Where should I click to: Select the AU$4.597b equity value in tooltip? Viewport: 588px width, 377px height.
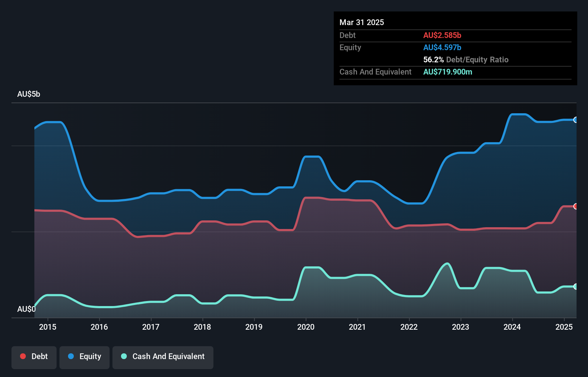[442, 47]
